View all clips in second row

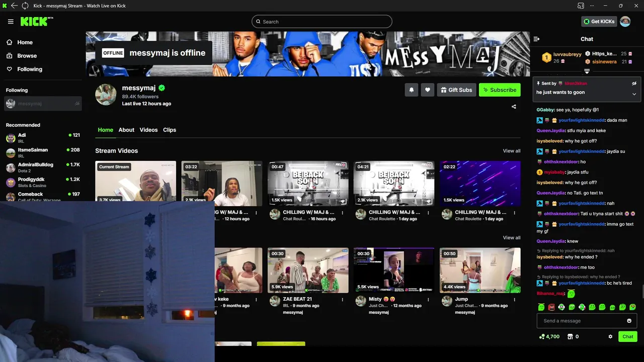tap(512, 238)
